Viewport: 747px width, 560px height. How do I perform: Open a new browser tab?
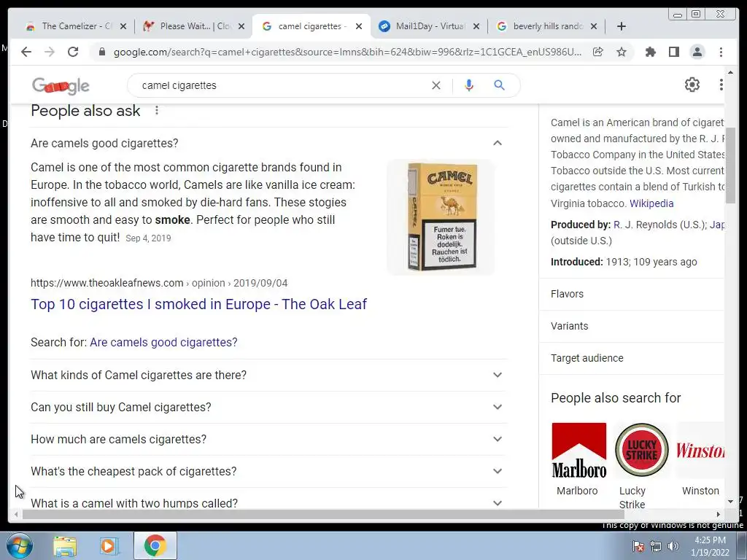[622, 26]
